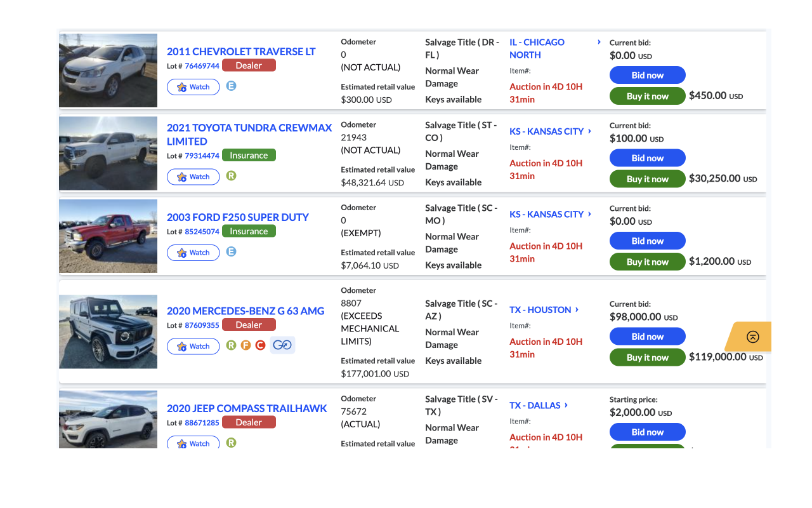Viewport: 812px width, 508px height.
Task: Click the Insurance badge on Toyota Tundra
Action: 249,155
